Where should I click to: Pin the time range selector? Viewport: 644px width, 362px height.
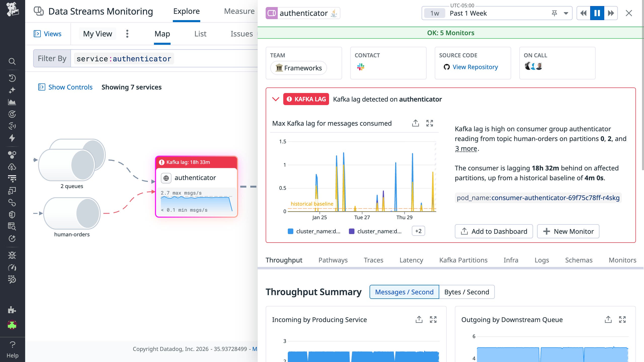tap(554, 13)
